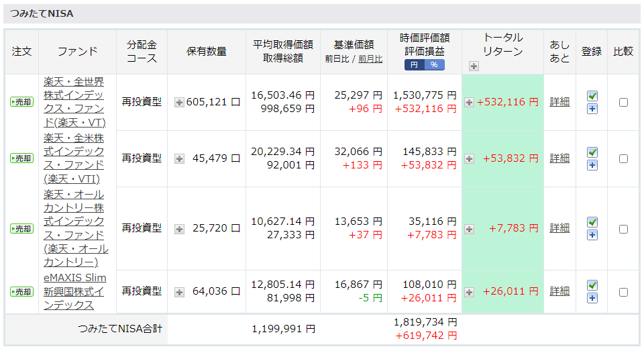Switch valuation display to 円
This screenshot has height=349, width=644.
414,65
